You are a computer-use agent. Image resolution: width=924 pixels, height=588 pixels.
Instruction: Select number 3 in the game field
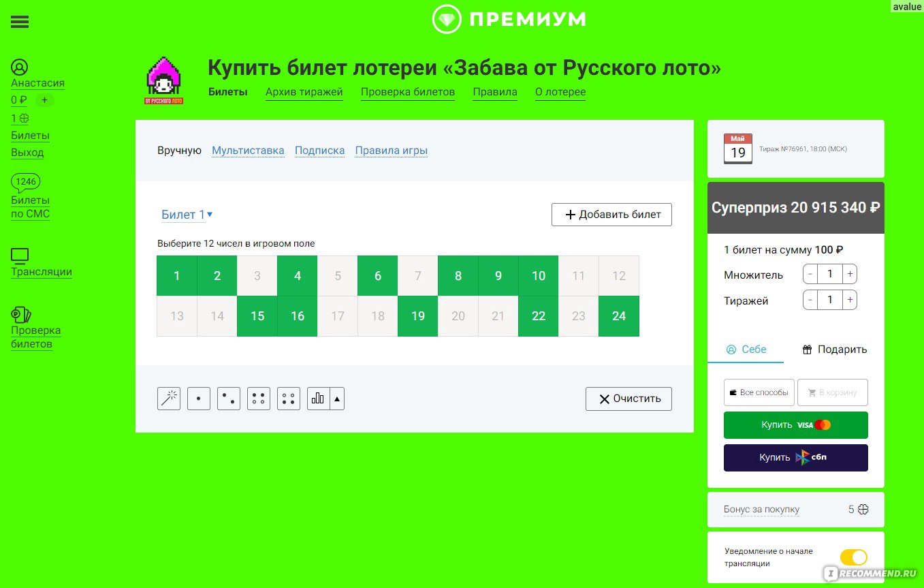click(257, 276)
